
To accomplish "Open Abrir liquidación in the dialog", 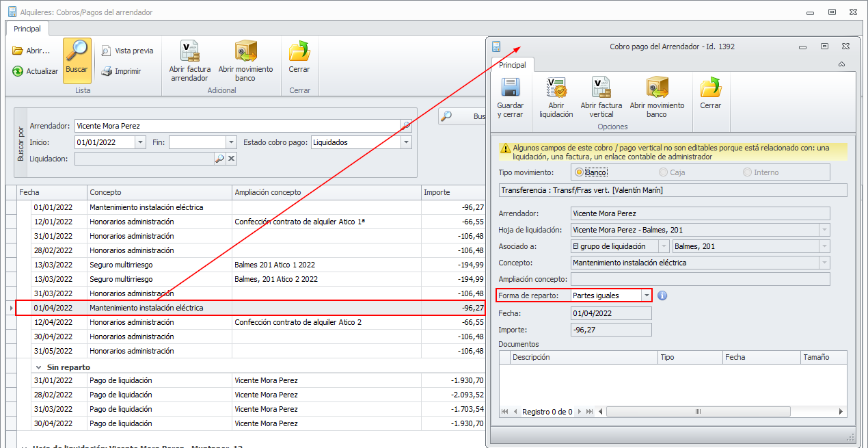I will click(x=556, y=98).
